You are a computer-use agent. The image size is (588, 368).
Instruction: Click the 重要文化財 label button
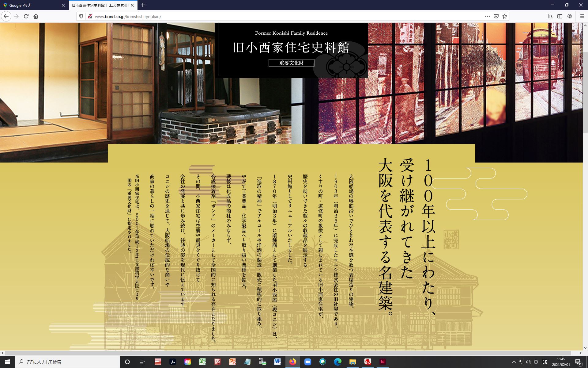291,63
